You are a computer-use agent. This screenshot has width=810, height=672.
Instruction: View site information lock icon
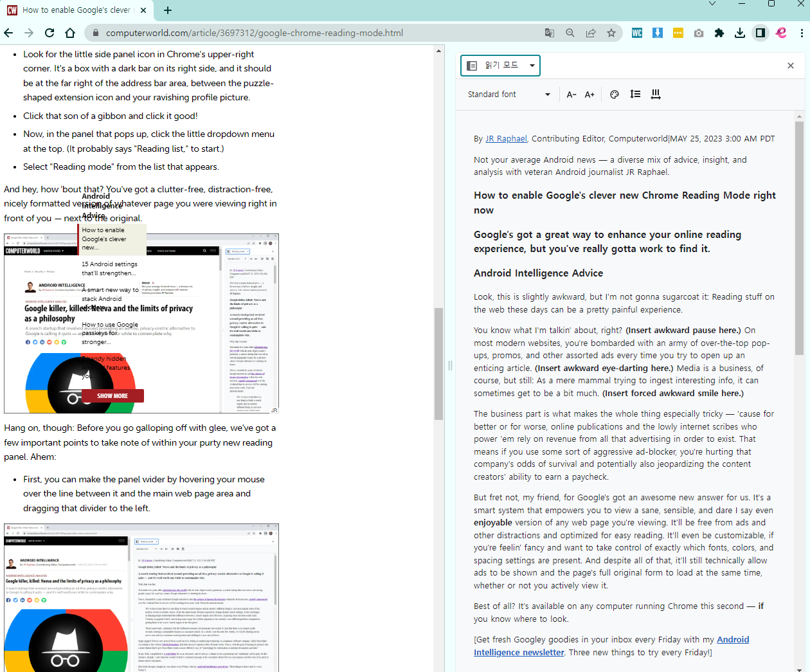95,33
